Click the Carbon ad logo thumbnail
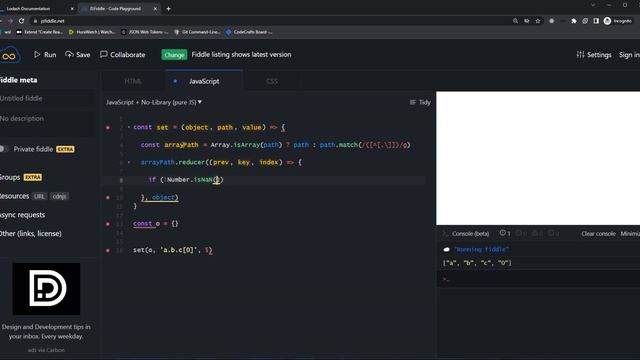 click(x=46, y=289)
